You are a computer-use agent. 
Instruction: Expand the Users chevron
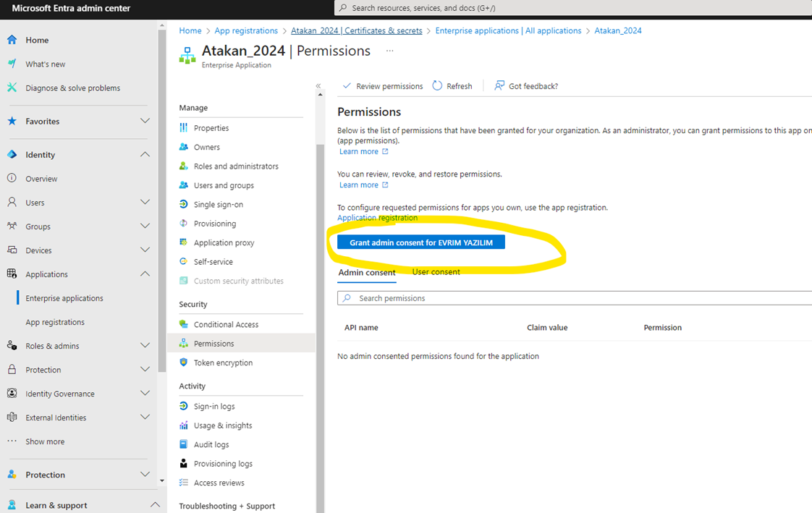(145, 202)
